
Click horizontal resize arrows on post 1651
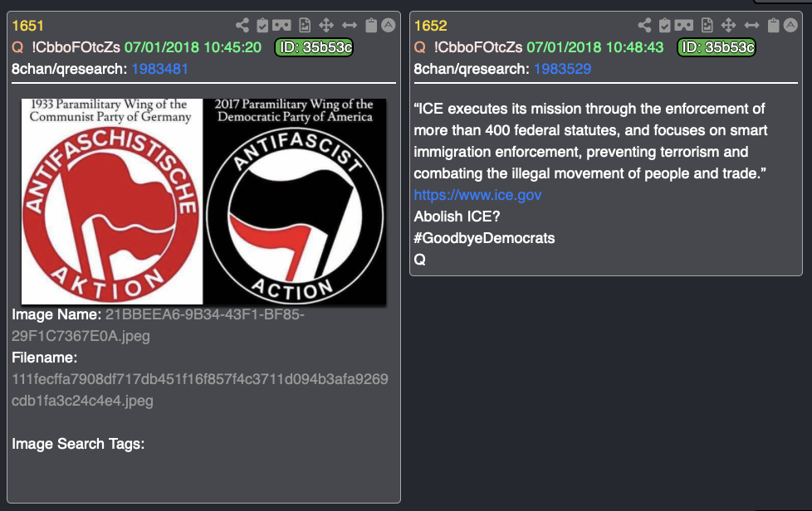click(350, 26)
